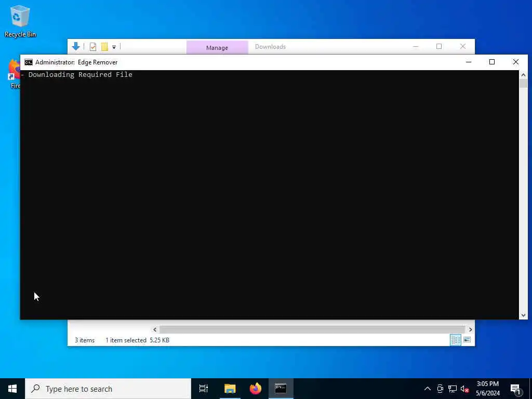Open File Explorer from the taskbar

click(230, 389)
